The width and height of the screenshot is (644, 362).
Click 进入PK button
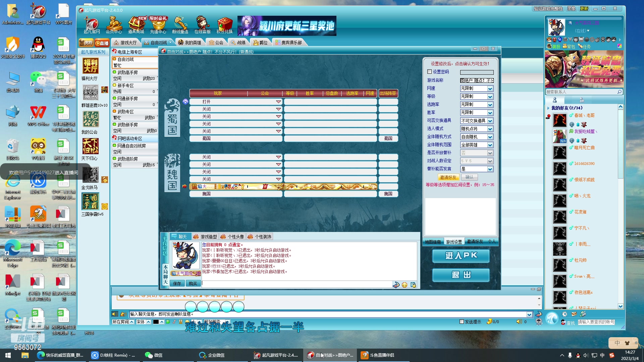(x=461, y=256)
